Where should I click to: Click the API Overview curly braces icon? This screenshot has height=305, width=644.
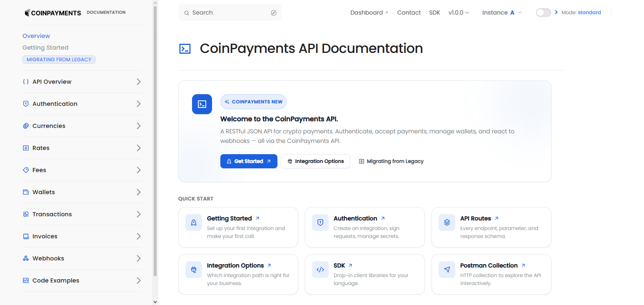coord(26,82)
